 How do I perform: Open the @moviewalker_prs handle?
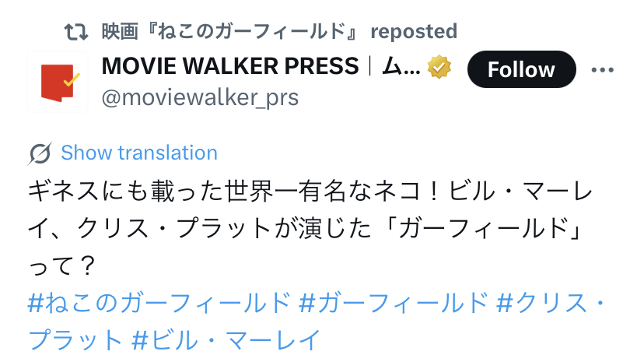pos(200,98)
